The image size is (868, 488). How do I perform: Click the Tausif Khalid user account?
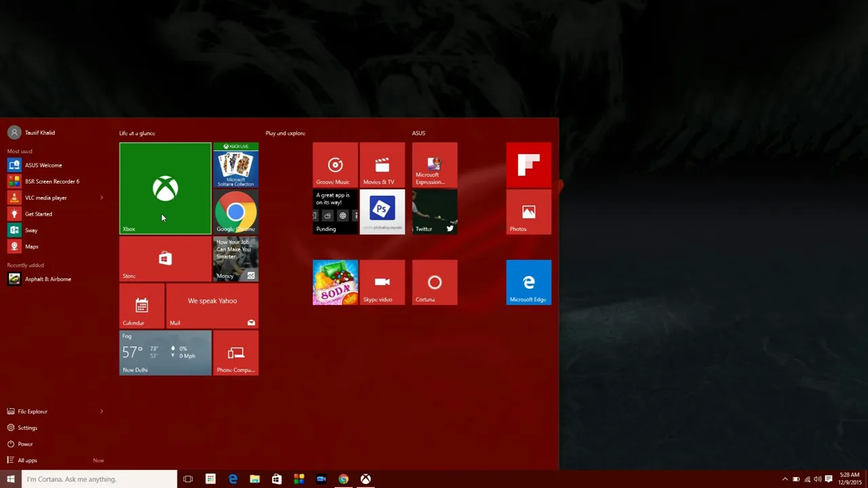(32, 133)
